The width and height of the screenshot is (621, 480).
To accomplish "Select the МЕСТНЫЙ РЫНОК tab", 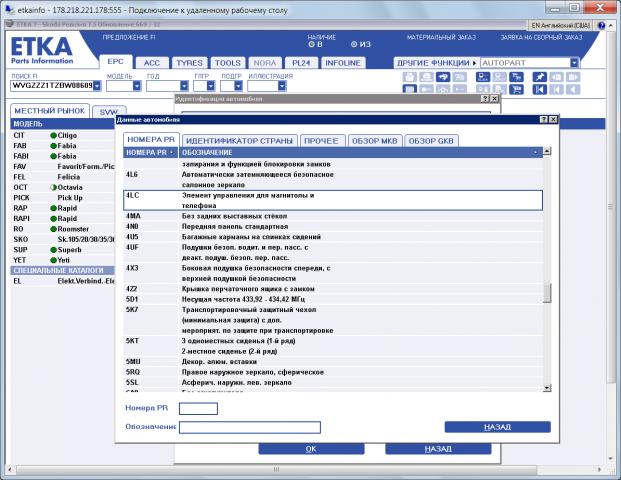I will (x=50, y=111).
